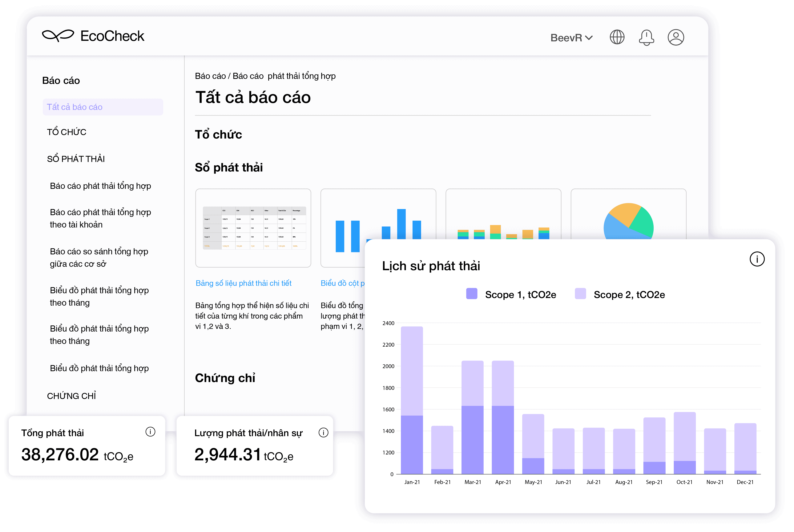Click the Apr-21 bar in emissions chart
794x532 pixels.
(x=502, y=417)
